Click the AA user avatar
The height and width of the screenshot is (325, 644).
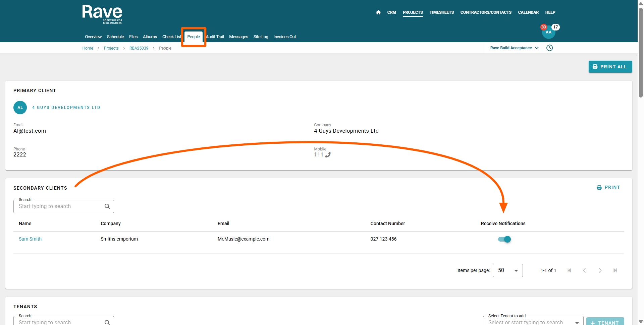tap(548, 32)
